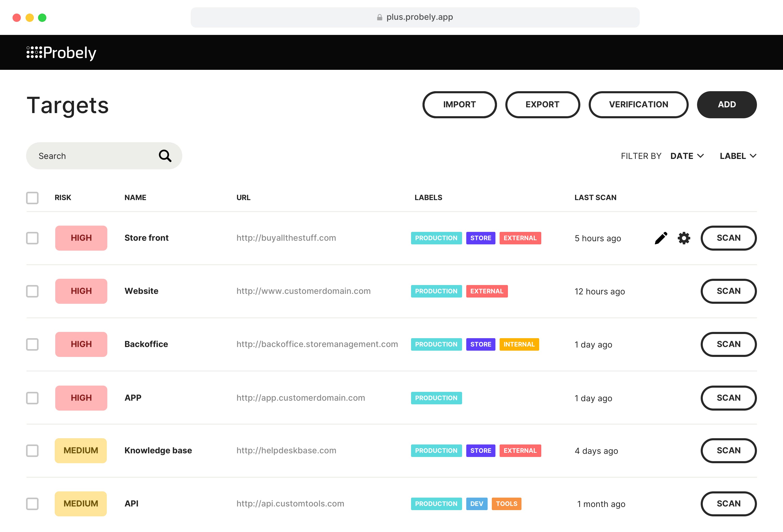Viewport: 783px width, 532px height.
Task: Open the VERIFICATION page
Action: tap(638, 104)
